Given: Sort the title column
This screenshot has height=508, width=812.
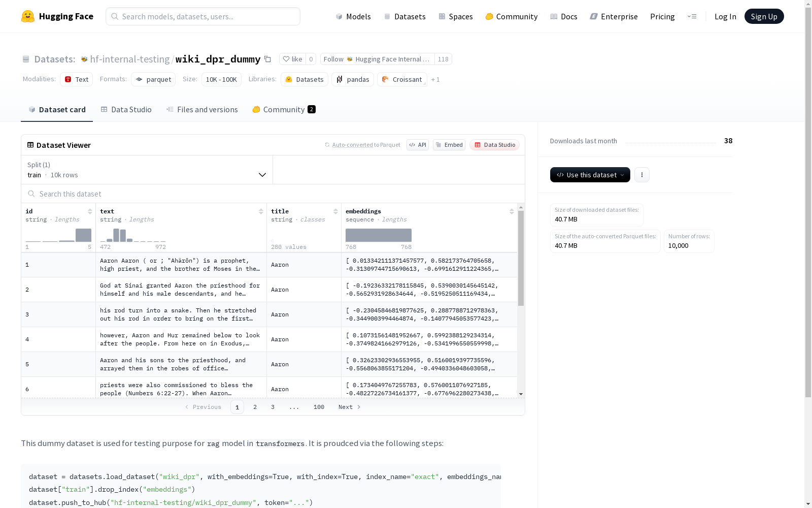Looking at the screenshot, I should pyautogui.click(x=335, y=211).
